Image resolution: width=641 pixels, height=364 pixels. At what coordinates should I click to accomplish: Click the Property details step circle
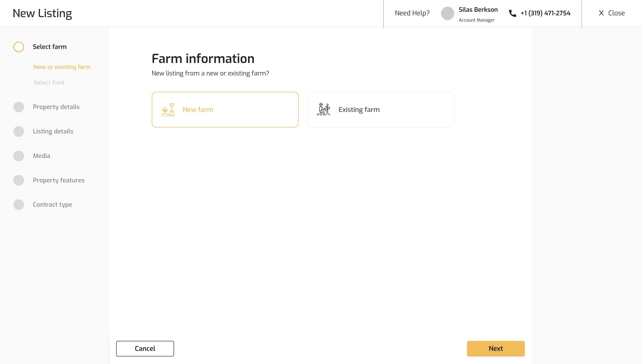tap(19, 107)
